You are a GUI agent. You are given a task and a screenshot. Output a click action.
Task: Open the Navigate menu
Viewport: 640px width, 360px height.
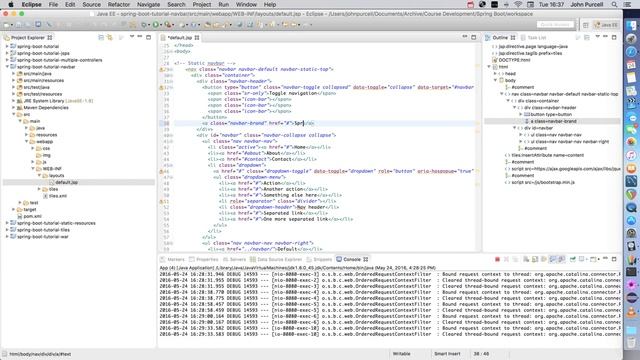click(x=148, y=4)
